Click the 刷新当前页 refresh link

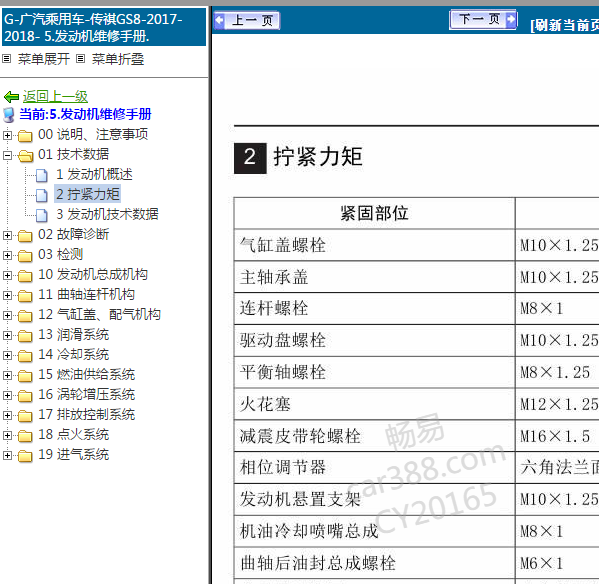(565, 25)
